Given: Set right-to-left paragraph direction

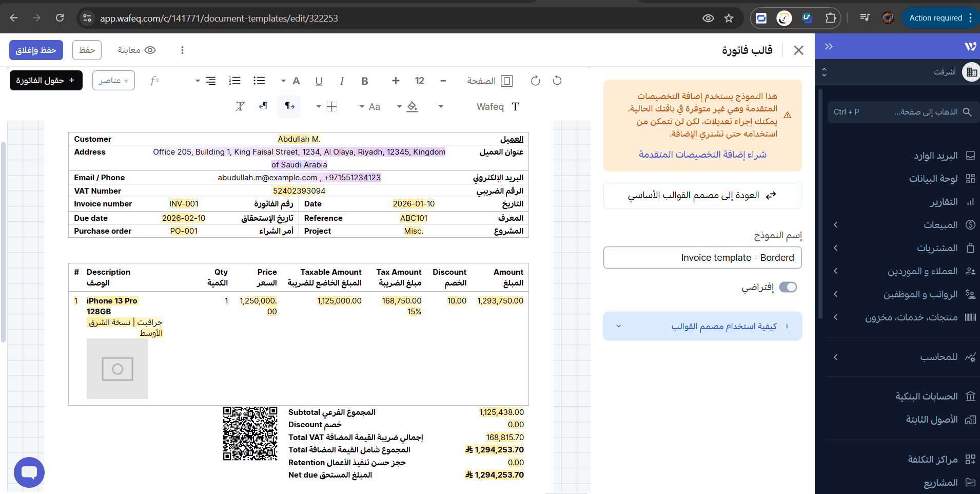Looking at the screenshot, I should (263, 106).
